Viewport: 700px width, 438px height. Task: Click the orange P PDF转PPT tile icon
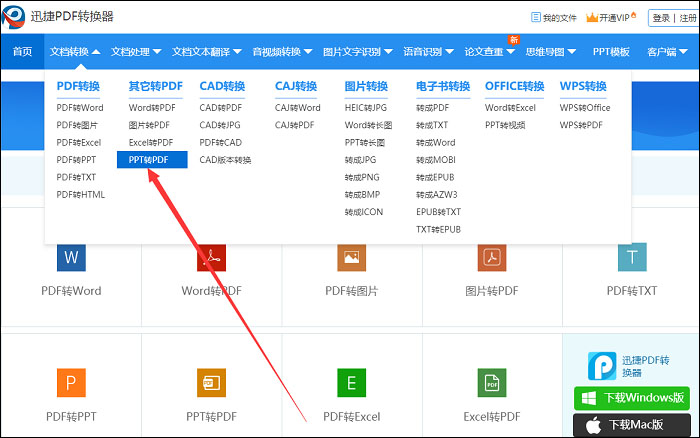point(71,383)
